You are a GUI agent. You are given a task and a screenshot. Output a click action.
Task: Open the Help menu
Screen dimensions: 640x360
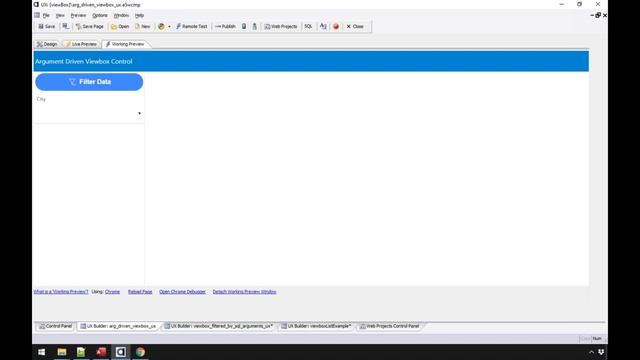139,16
